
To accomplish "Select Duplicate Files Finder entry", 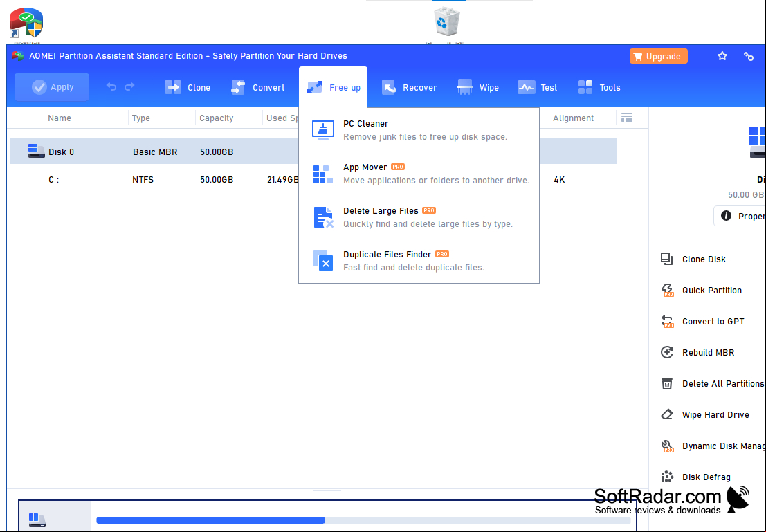I will click(419, 260).
